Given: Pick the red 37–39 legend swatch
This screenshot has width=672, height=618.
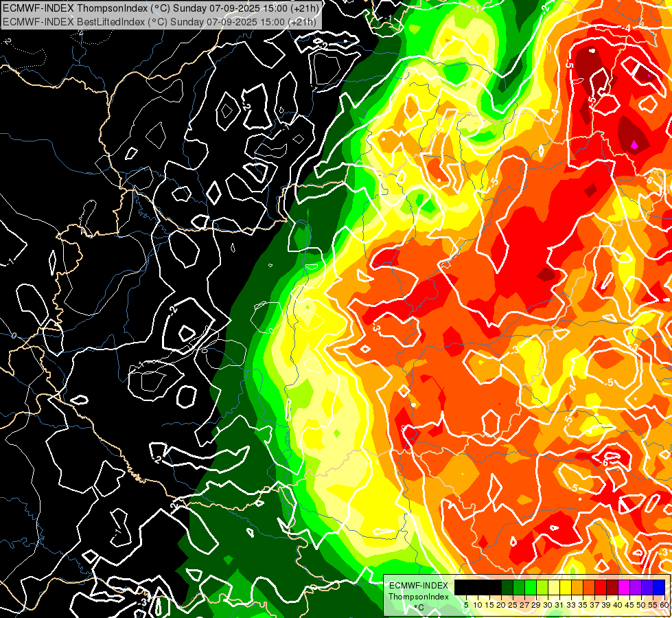Looking at the screenshot, I should (x=601, y=587).
